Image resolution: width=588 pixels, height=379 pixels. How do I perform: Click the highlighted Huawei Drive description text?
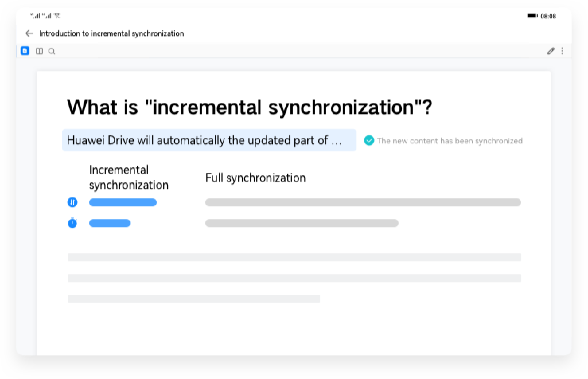(209, 141)
